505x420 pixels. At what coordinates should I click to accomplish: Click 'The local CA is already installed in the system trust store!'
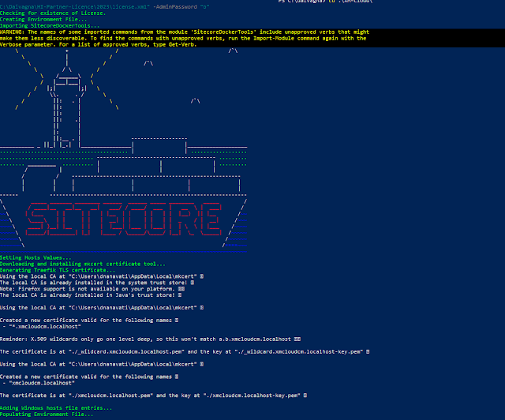pos(97,283)
